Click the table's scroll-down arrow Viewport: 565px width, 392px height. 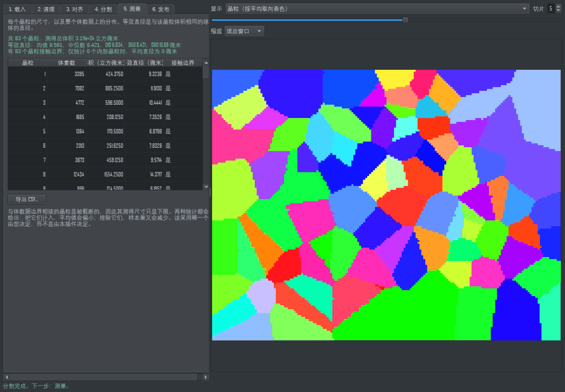coord(206,187)
